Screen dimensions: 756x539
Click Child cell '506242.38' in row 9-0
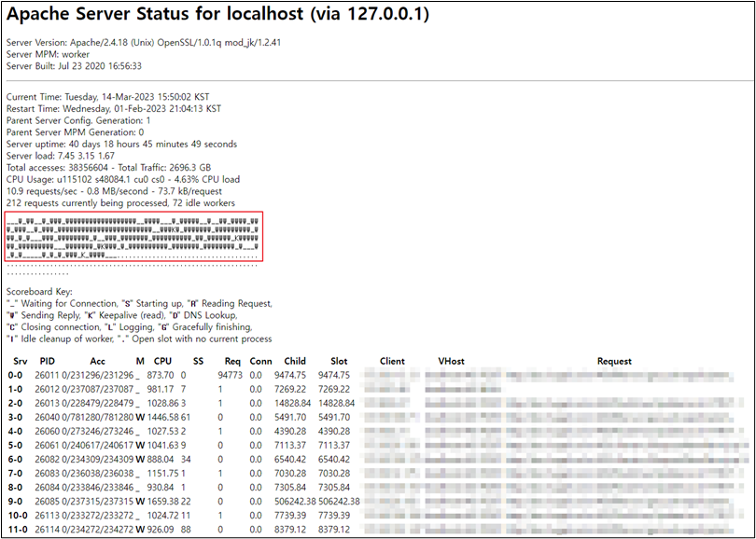click(295, 502)
